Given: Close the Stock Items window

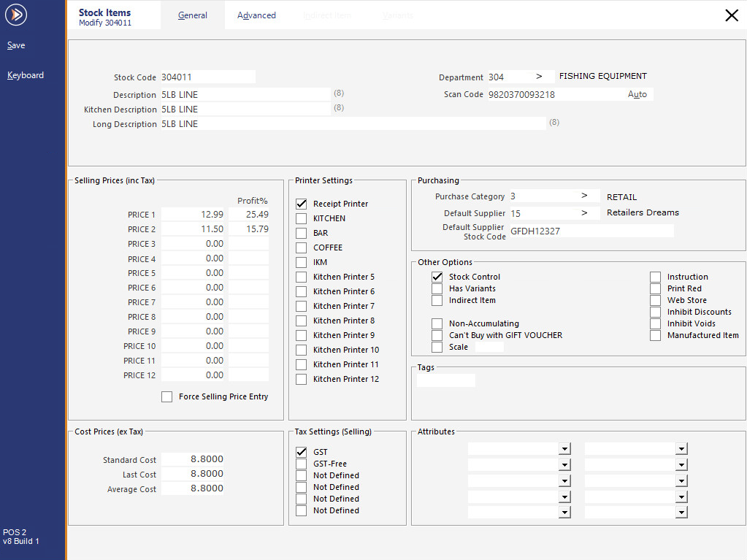Looking at the screenshot, I should (731, 15).
